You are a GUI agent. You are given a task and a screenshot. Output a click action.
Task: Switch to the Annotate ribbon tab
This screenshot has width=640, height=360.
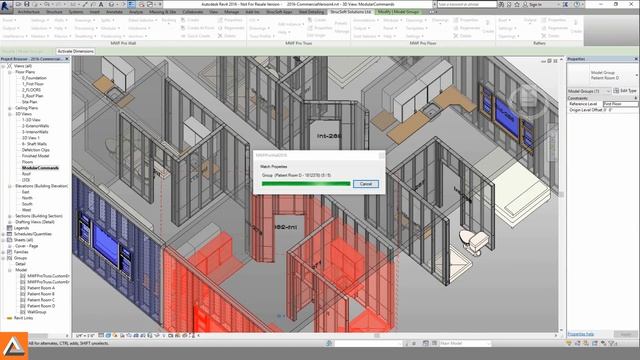114,12
